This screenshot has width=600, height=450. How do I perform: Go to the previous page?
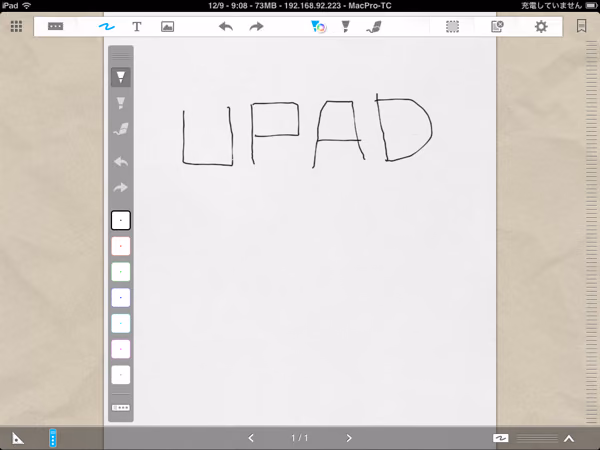tap(251, 438)
